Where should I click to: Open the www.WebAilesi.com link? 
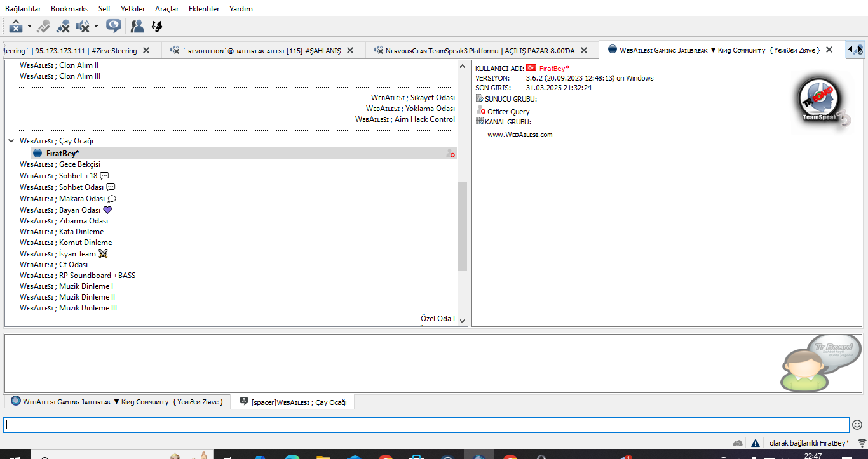[x=520, y=135]
